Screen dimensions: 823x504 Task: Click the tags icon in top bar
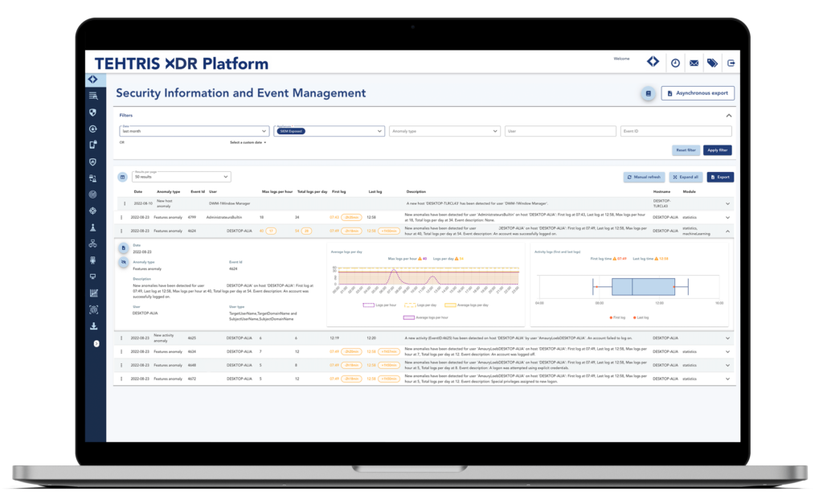click(712, 63)
